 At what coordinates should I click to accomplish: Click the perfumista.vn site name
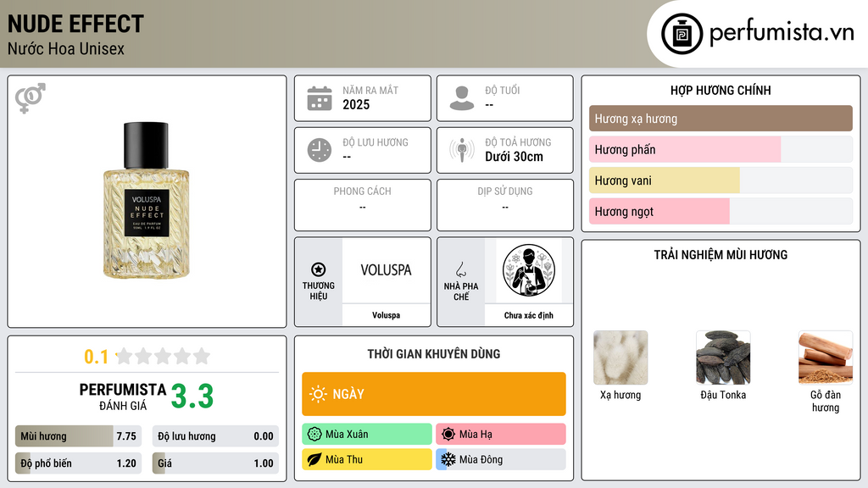pyautogui.click(x=782, y=33)
